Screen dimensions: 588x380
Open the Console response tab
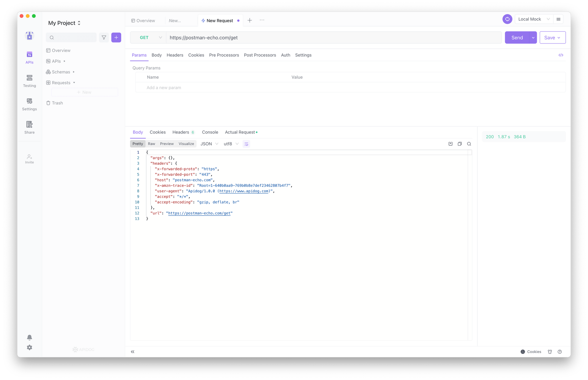(210, 132)
